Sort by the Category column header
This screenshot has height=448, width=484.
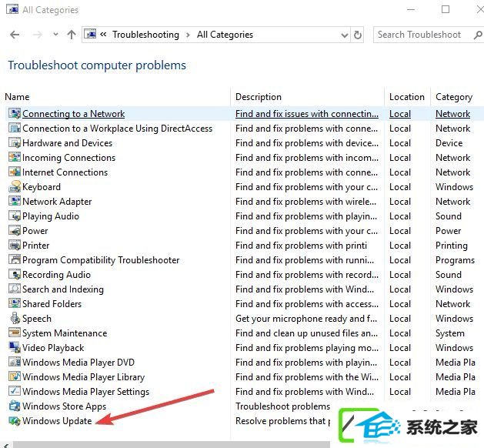point(454,97)
